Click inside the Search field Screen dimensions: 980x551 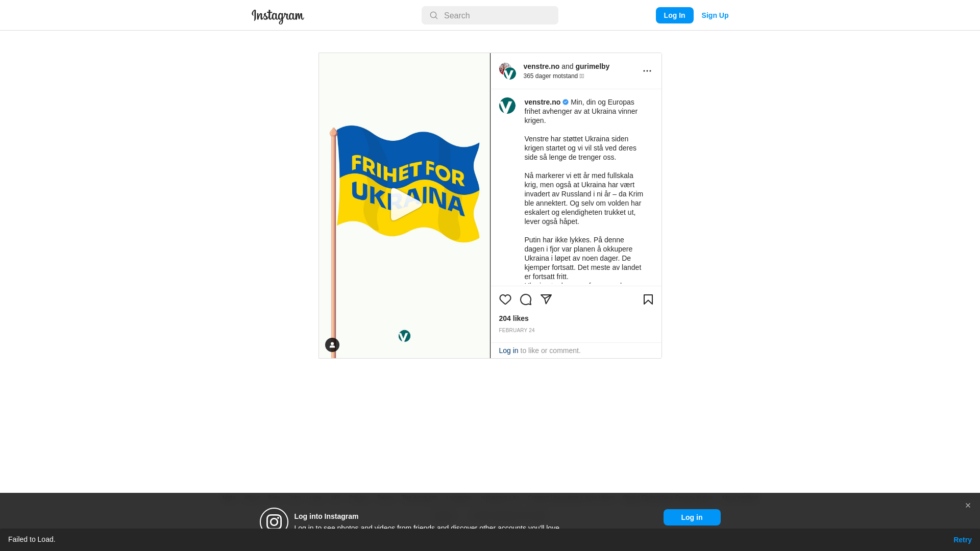[x=490, y=15]
